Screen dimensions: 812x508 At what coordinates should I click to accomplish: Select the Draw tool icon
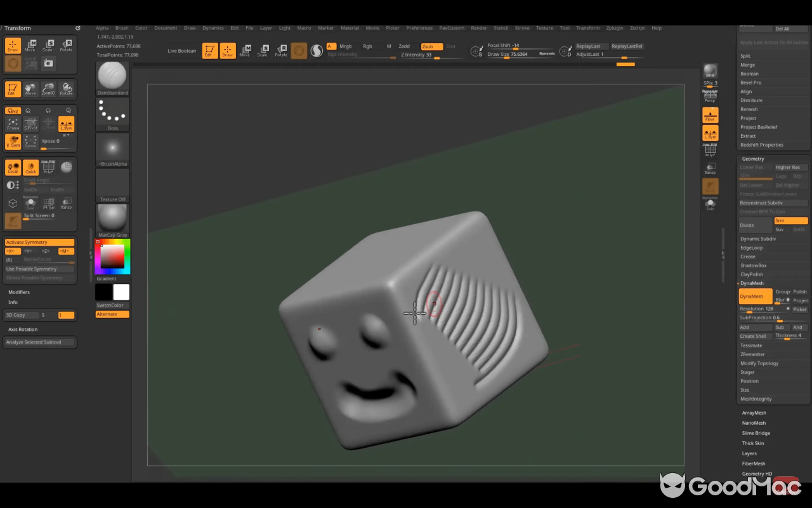pos(13,44)
